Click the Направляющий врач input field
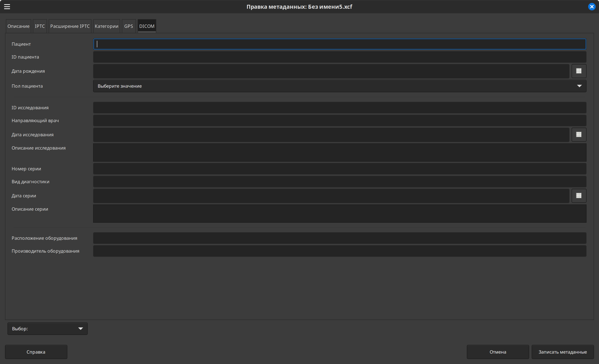 [x=339, y=121]
